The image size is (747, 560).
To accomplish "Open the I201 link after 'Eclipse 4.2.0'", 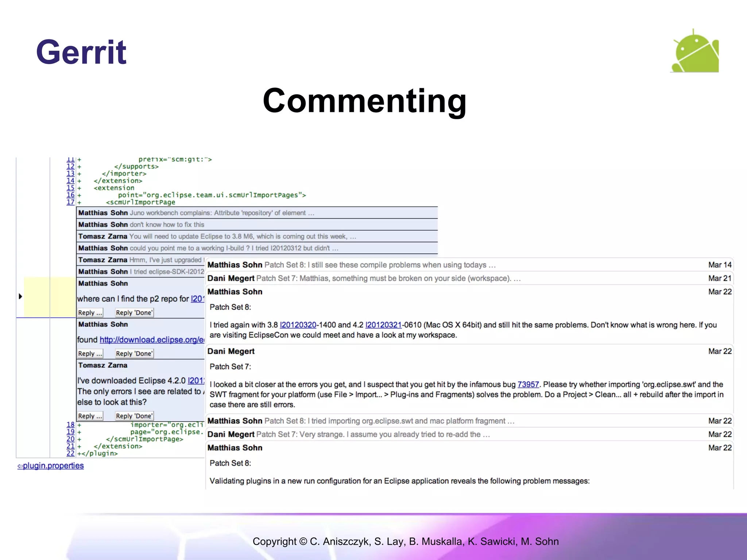I will [196, 381].
